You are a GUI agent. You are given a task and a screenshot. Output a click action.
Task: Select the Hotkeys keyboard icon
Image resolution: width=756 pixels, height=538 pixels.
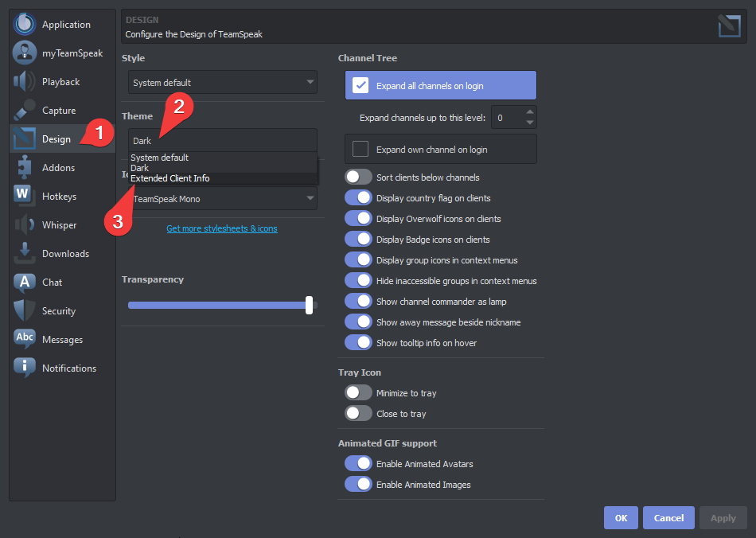pos(25,196)
